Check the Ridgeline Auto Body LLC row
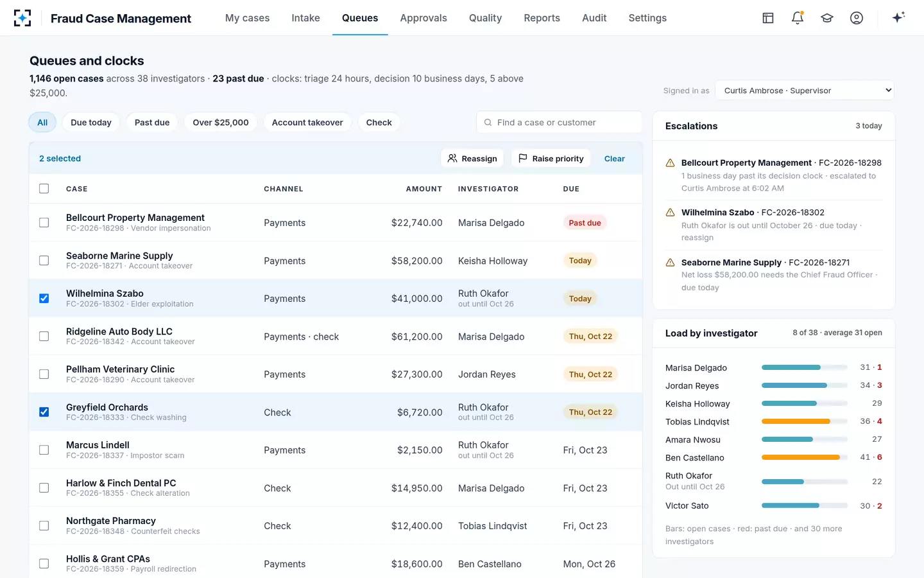 click(x=44, y=336)
